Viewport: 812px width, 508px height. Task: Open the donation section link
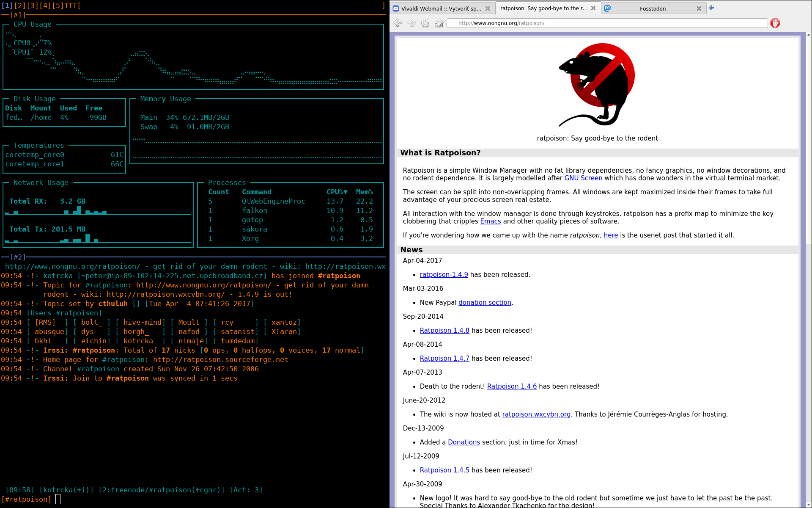click(485, 303)
